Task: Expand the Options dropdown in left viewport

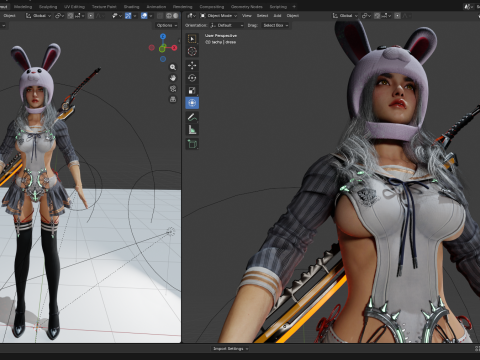Action: coord(167,25)
